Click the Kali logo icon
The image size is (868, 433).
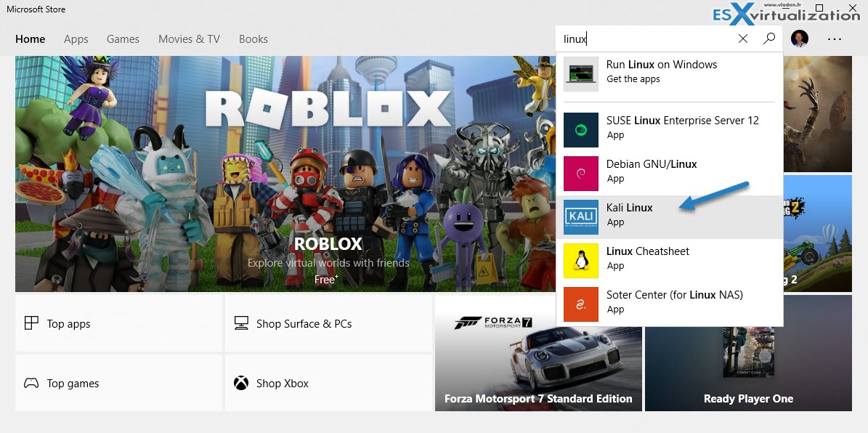580,217
